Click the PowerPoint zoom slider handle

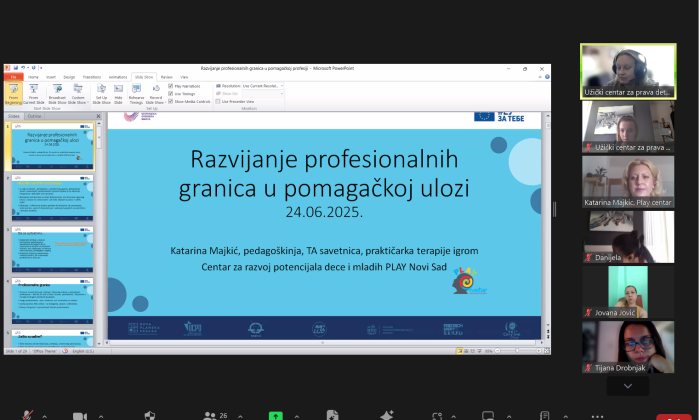pos(517,351)
